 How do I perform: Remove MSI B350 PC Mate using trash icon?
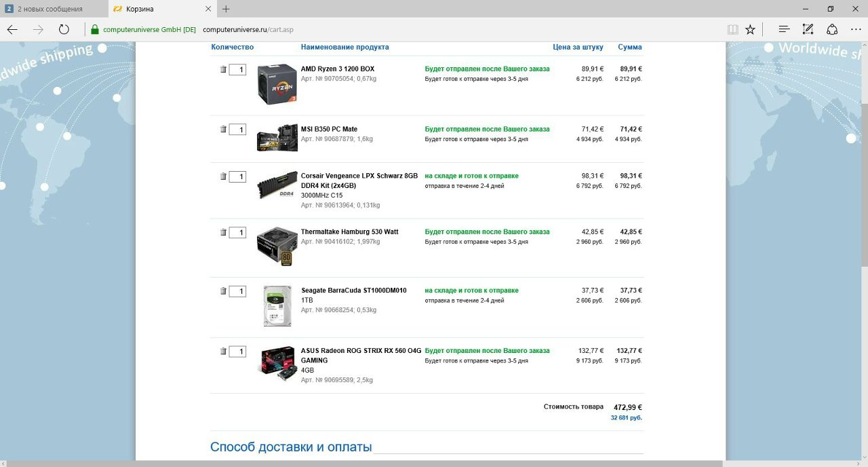coord(223,129)
